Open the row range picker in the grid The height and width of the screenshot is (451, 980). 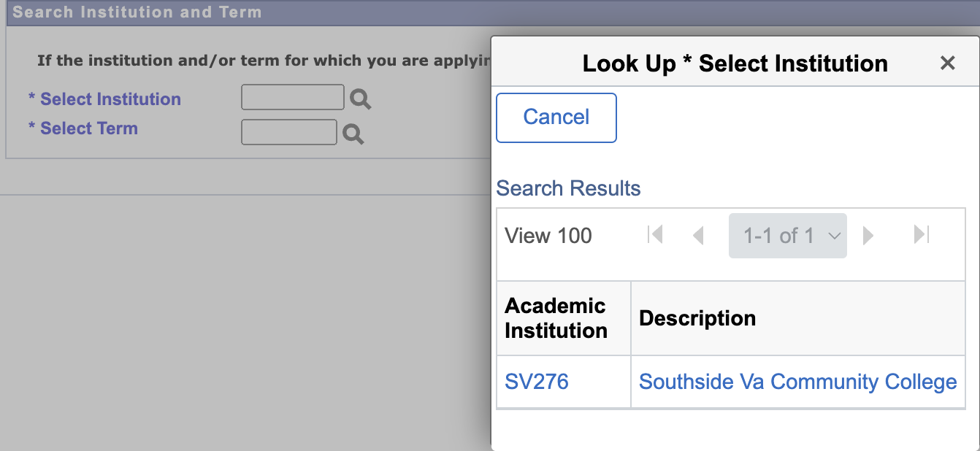click(787, 235)
